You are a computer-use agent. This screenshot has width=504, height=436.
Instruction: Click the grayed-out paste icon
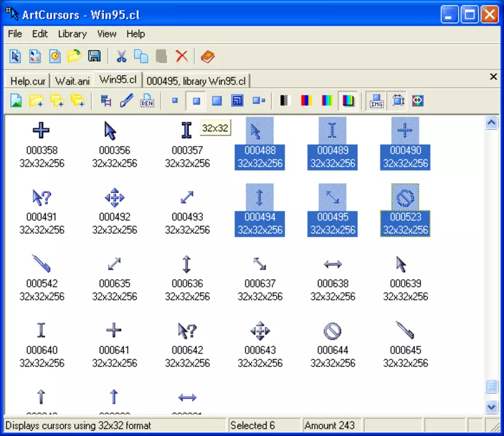click(x=161, y=57)
